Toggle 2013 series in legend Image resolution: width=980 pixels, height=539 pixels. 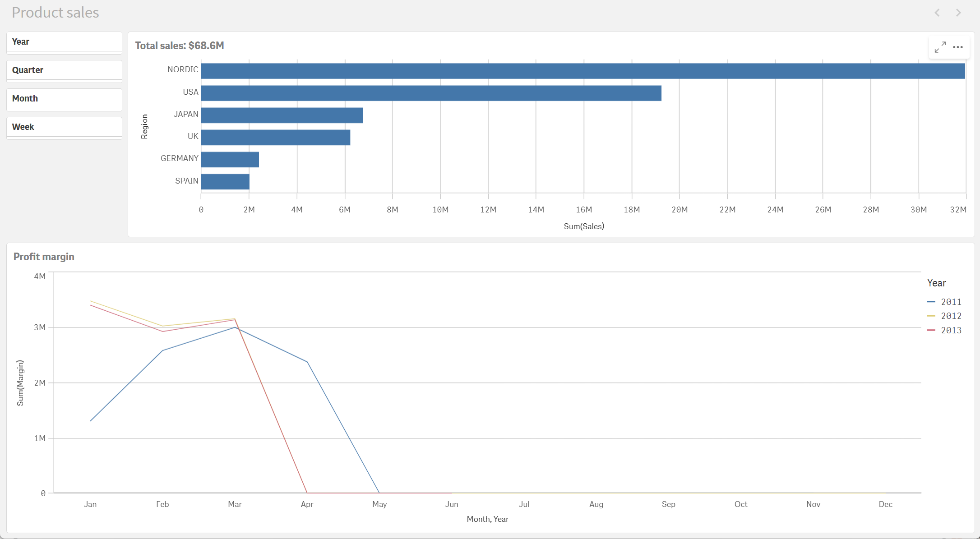pyautogui.click(x=951, y=330)
